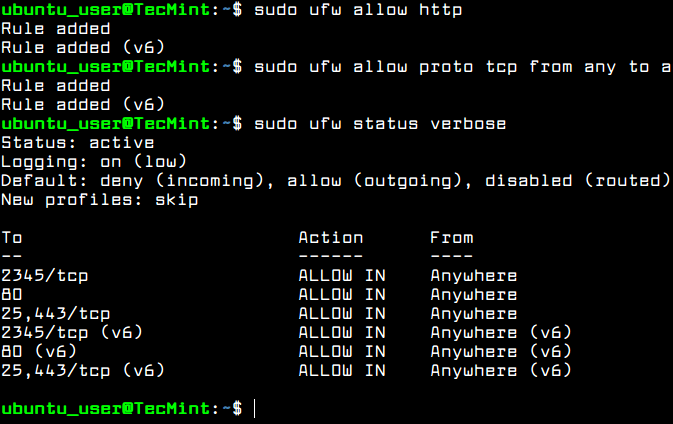This screenshot has width=673, height=424.
Task: Click the '25,443/tcp (v6)' rule entry
Action: pyautogui.click(x=83, y=370)
